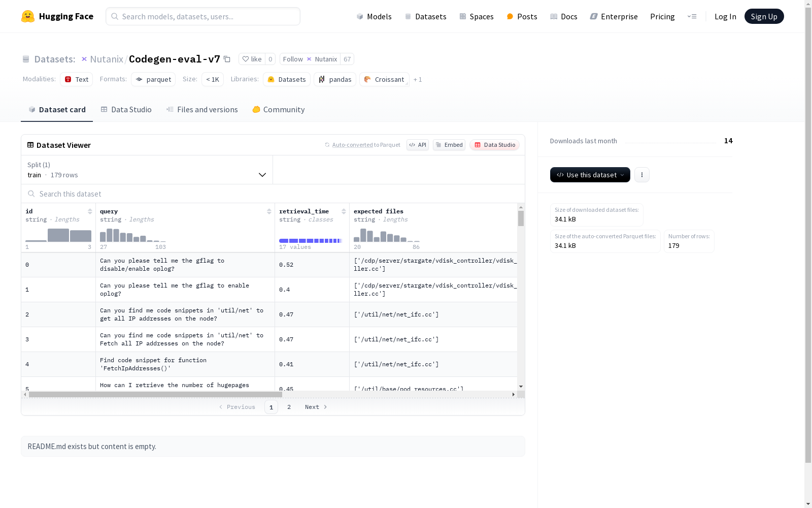Open the Posts page
The image size is (812, 508).
522,16
